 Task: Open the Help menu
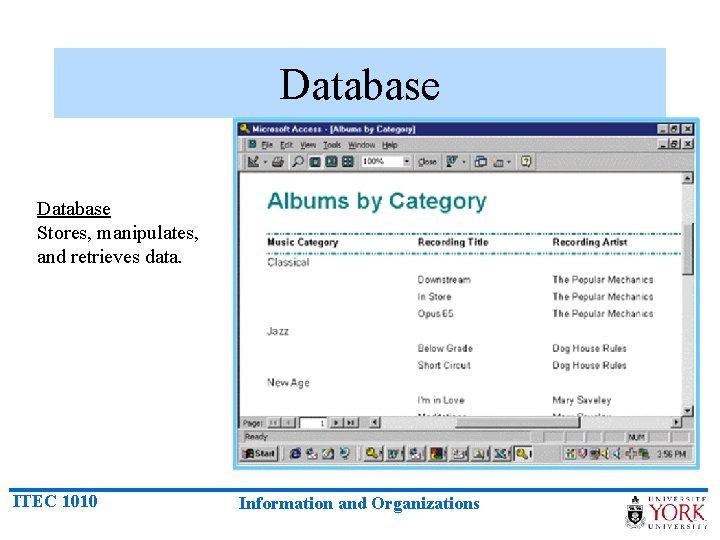click(389, 145)
